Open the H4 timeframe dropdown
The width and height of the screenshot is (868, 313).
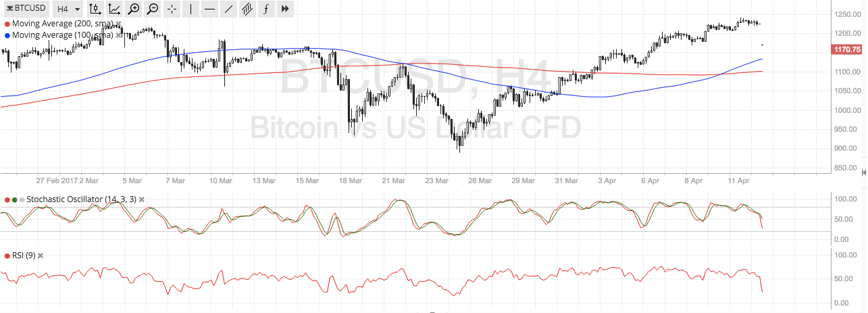click(68, 9)
